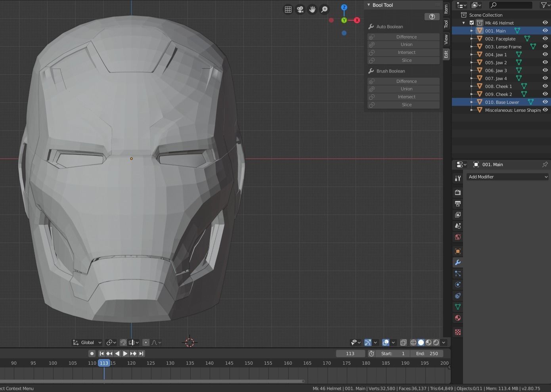Switch to orthographic grid view icon
The height and width of the screenshot is (392, 551).
click(x=288, y=9)
